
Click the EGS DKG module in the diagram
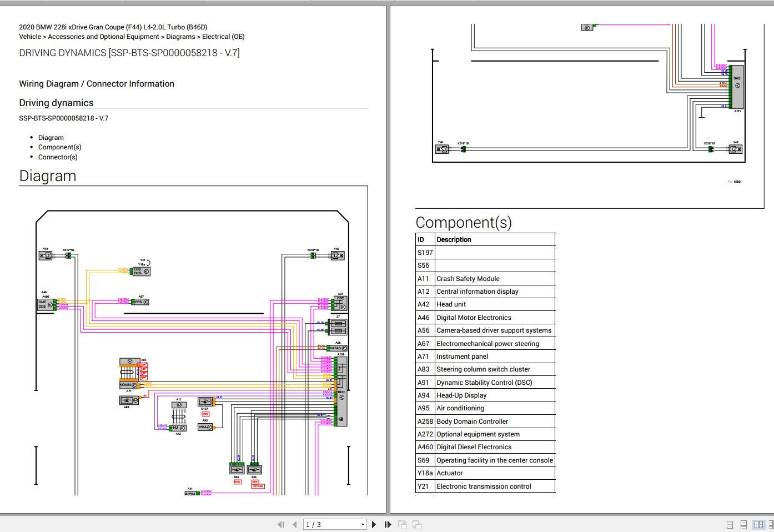point(141,272)
